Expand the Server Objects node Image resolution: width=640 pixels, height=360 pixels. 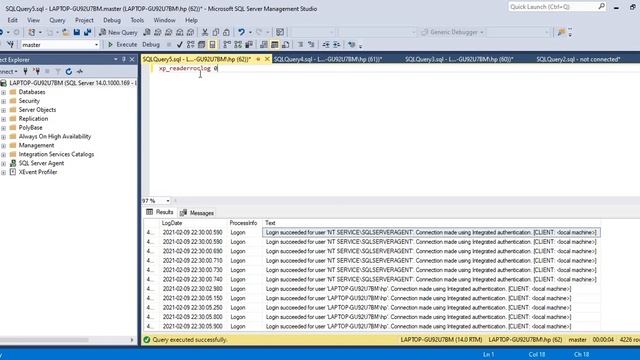click(x=3, y=110)
